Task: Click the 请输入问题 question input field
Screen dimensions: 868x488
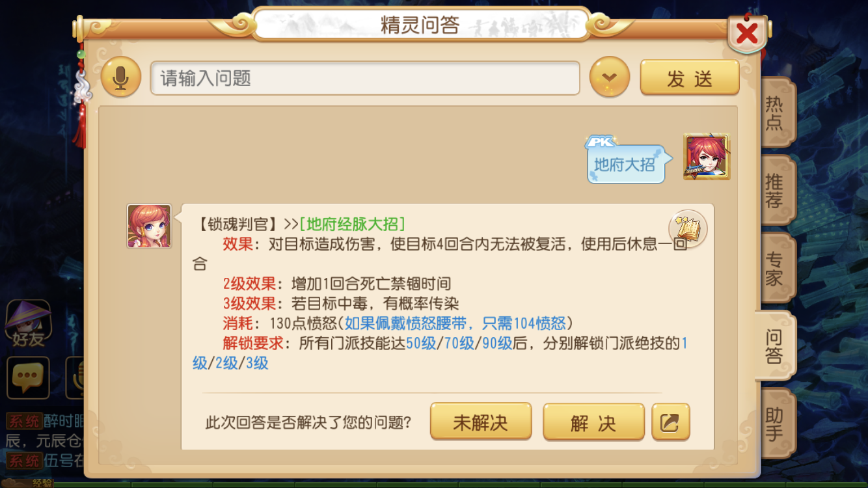Action: tap(365, 78)
